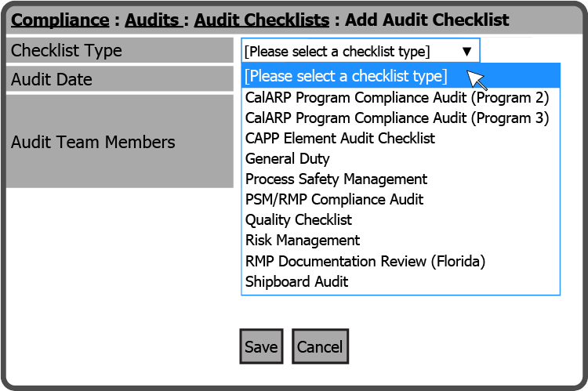Choose Shipboard Audit checklist type

296,281
